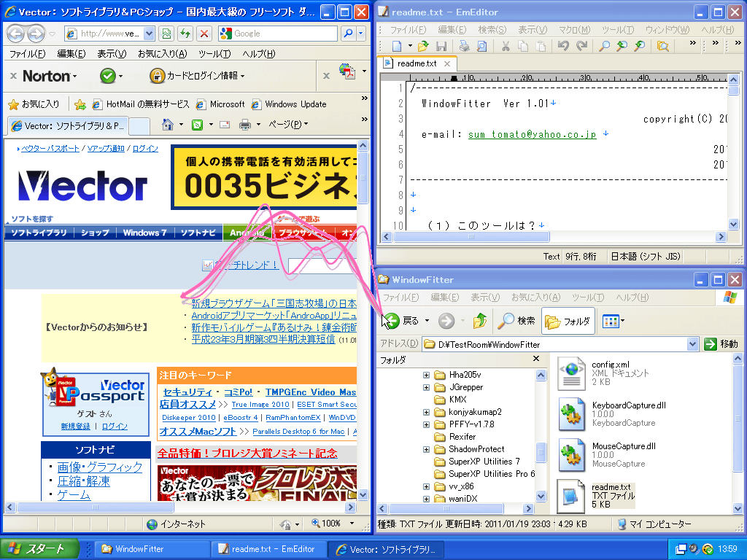Click the IE search magnifier button
The height and width of the screenshot is (560, 747).
[348, 34]
